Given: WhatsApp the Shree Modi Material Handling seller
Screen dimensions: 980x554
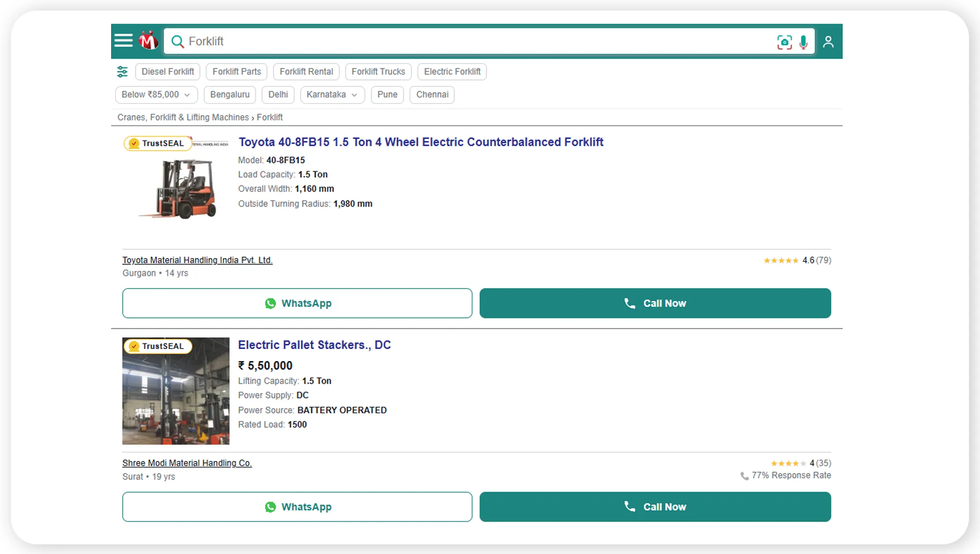Looking at the screenshot, I should [297, 507].
